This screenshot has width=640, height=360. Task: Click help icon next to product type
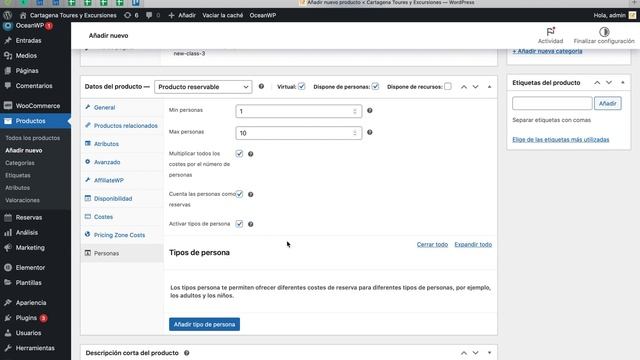(261, 87)
